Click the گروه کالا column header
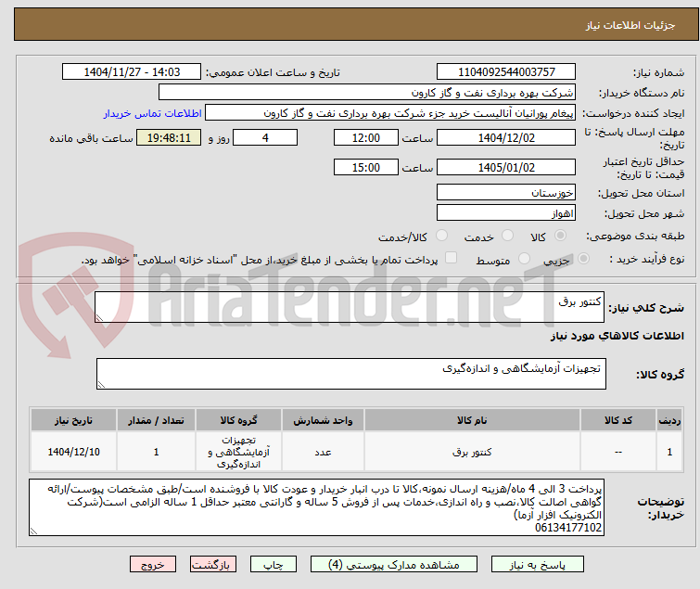700x589 pixels. [238, 420]
